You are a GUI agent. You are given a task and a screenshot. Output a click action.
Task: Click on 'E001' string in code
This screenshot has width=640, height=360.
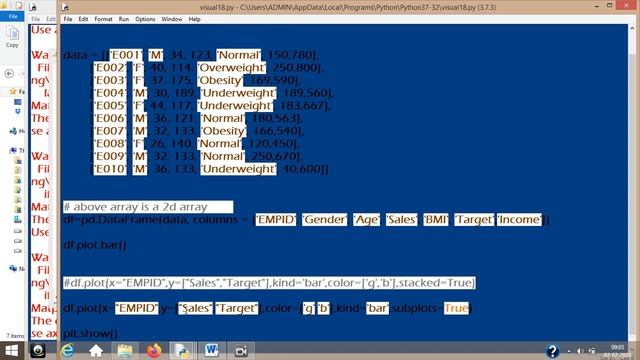126,55
